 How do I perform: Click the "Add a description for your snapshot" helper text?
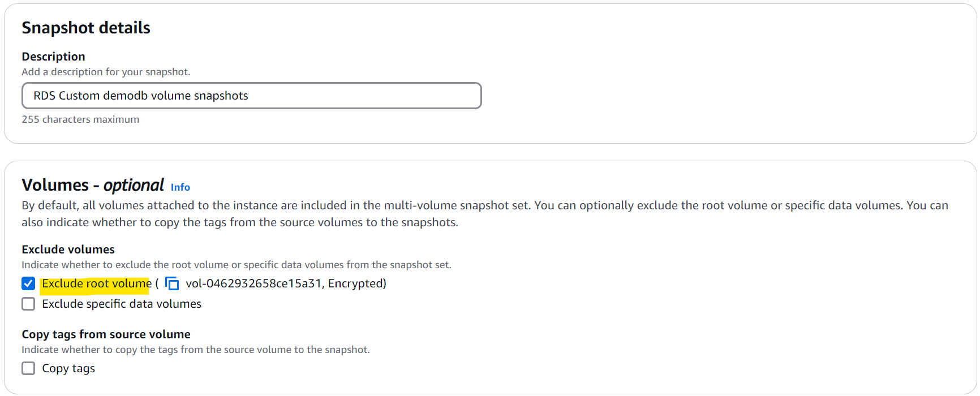[106, 72]
